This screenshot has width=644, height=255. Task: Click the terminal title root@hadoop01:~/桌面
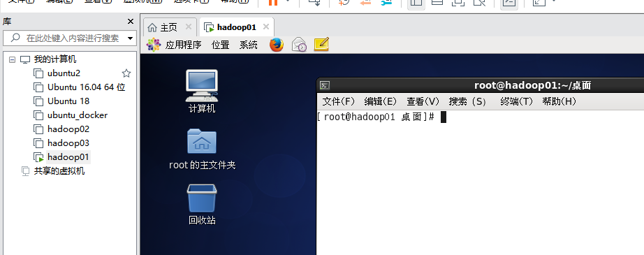532,85
